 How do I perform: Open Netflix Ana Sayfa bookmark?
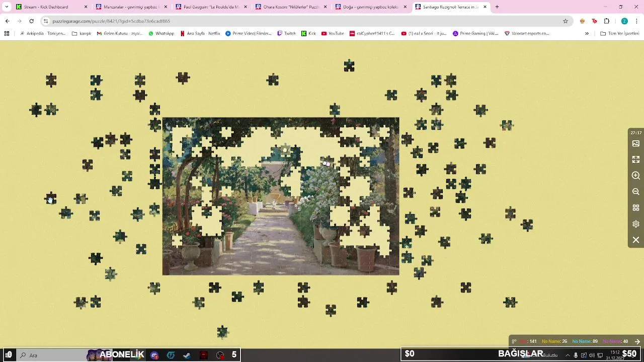200,33
